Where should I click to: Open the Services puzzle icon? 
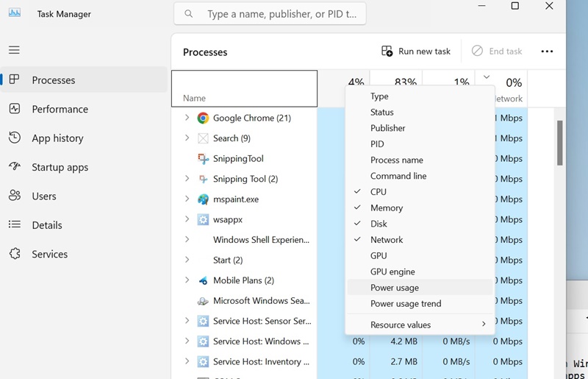[15, 254]
